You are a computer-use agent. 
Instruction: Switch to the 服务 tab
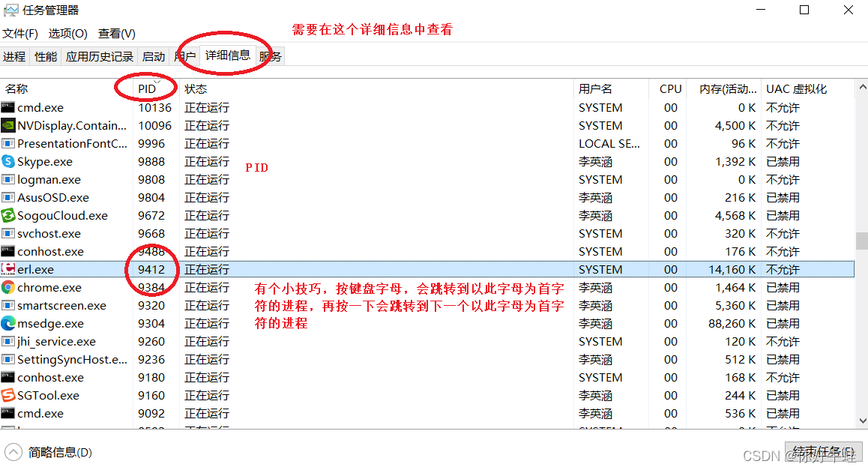(x=270, y=56)
